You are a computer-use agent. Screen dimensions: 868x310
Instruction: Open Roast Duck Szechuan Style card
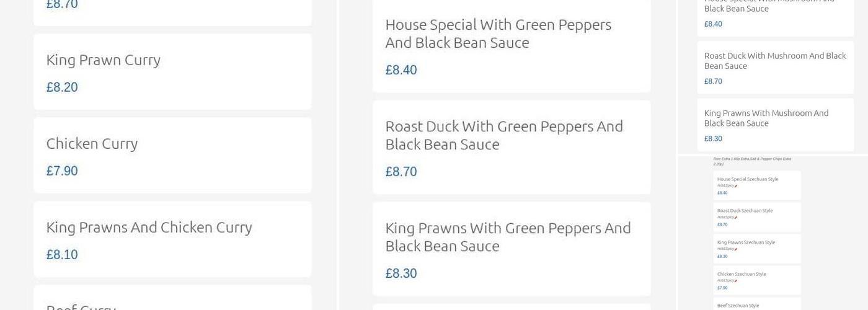point(756,217)
